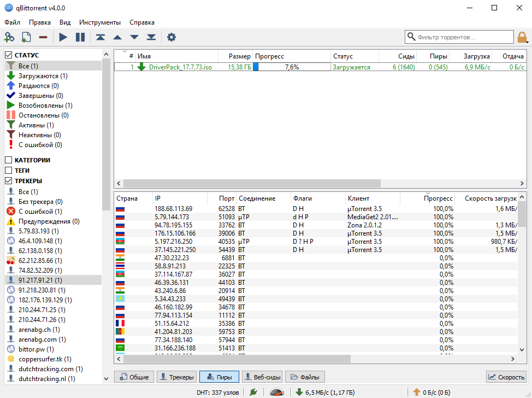Image resolution: width=532 pixels, height=398 pixels.
Task: Click peers list scroll-down arrow
Action: (522, 349)
